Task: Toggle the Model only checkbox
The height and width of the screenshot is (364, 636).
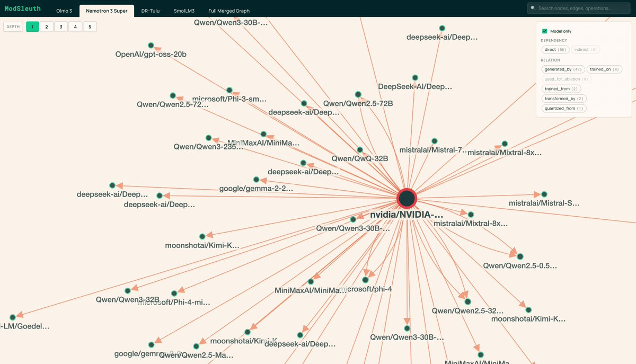Action: pos(544,31)
